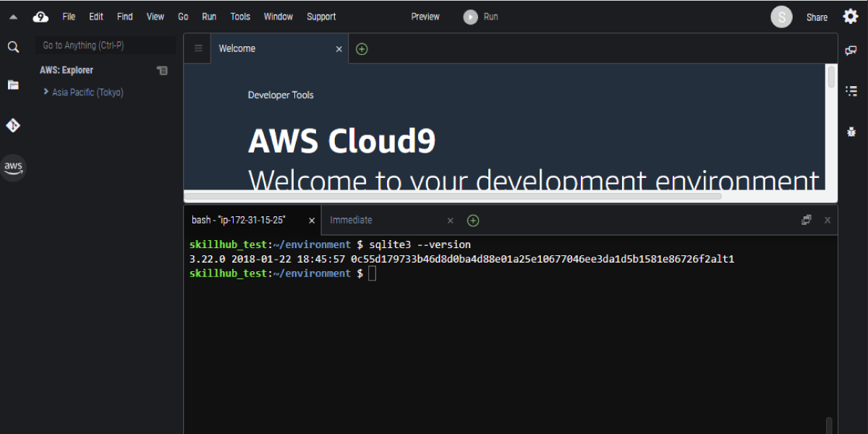Click the Share button
Viewport: 868px width, 434px height.
817,17
